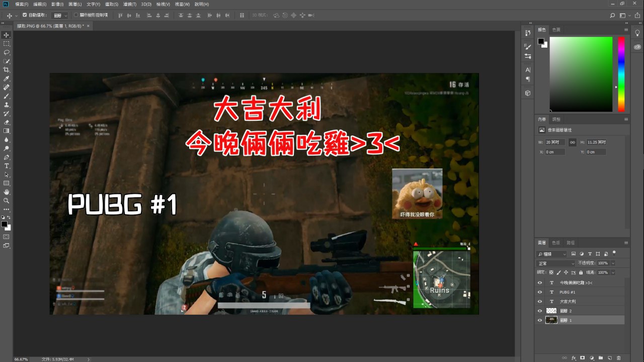Hide the 今晚倆倆吃雞 >3< text layer

coord(540,283)
